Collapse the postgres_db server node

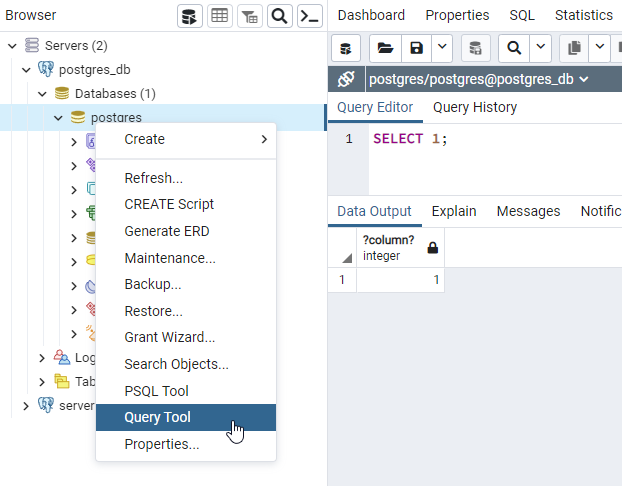[27, 70]
